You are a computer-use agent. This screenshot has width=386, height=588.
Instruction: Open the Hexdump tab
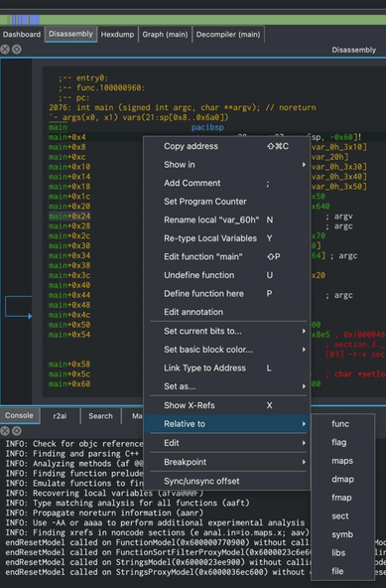click(x=117, y=35)
